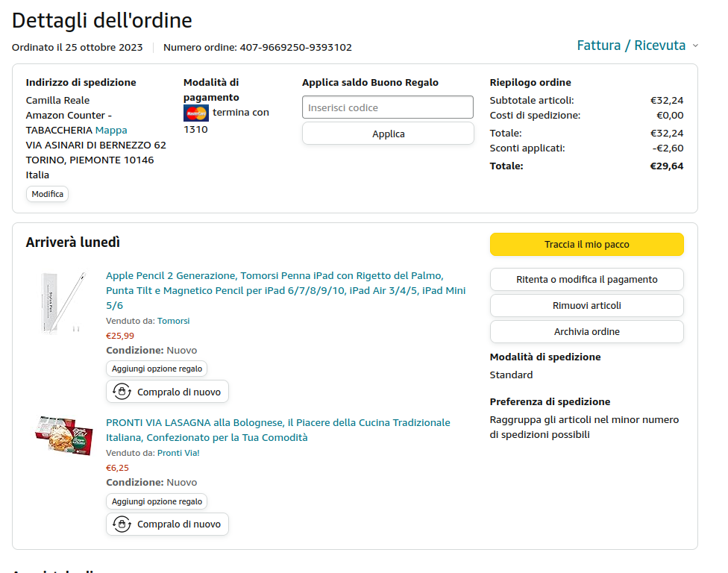Open Apple Pencil product thumbnail
Viewport: 728px width, 573px height.
click(x=63, y=302)
